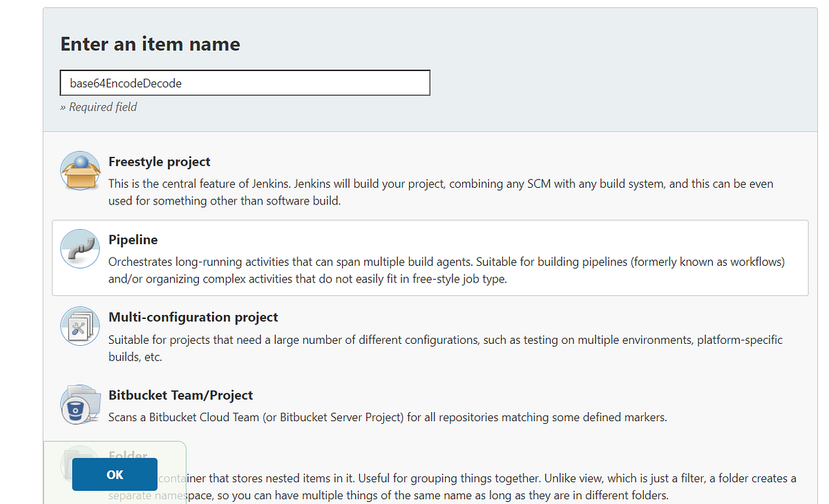Click the Freestyle project package icon
The width and height of the screenshot is (829, 504).
pyautogui.click(x=79, y=170)
